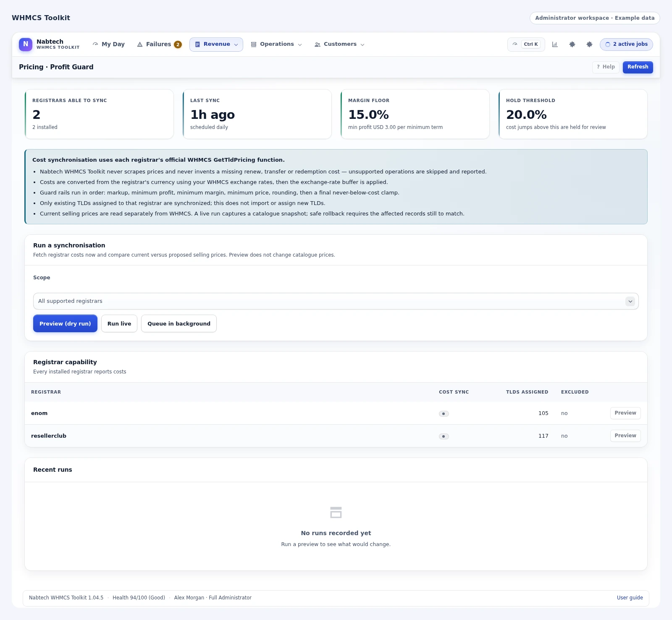Click the Hold threshold 20.0% card
672x620 pixels.
[573, 114]
